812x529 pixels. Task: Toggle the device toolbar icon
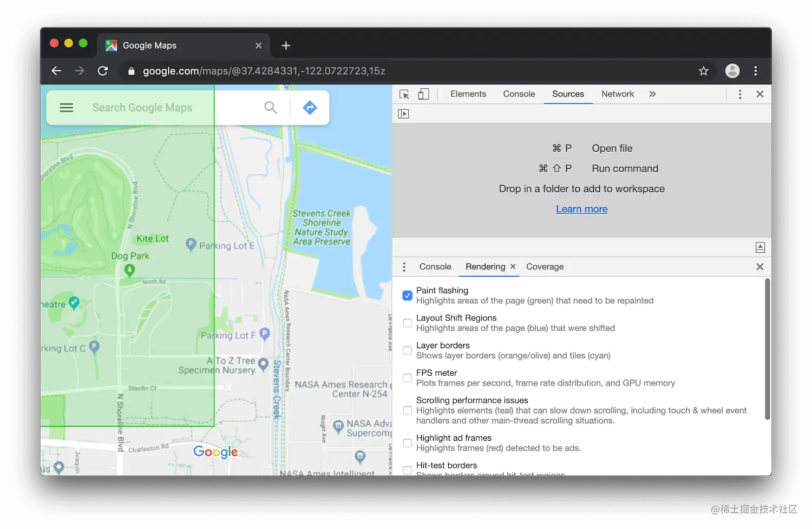pos(423,94)
